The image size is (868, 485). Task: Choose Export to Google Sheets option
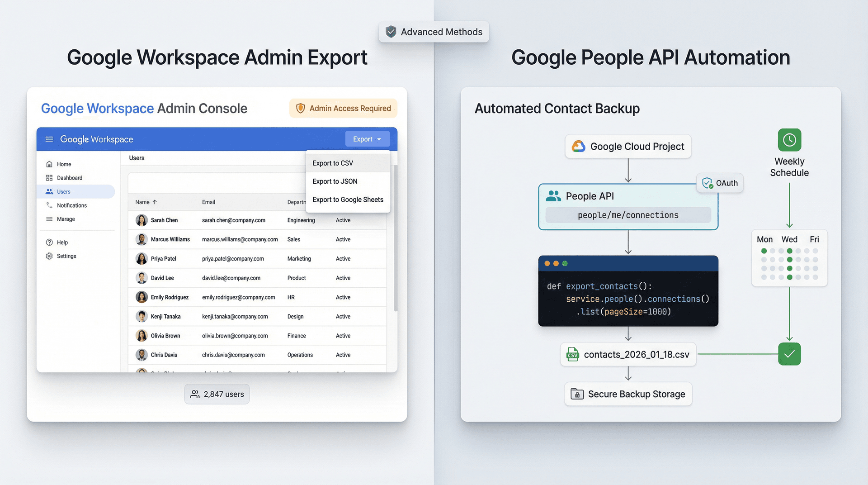coord(348,200)
